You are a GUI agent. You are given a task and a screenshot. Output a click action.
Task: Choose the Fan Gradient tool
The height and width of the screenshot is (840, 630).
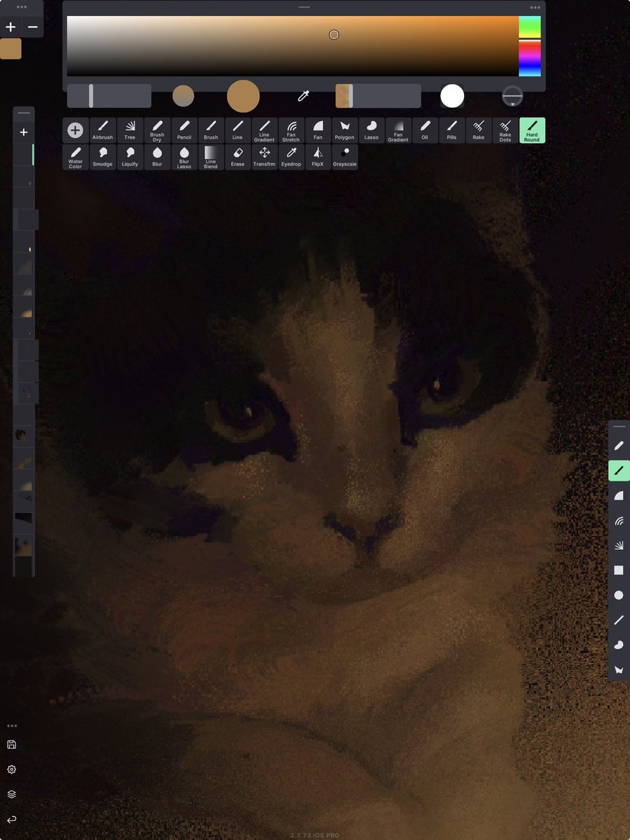398,130
